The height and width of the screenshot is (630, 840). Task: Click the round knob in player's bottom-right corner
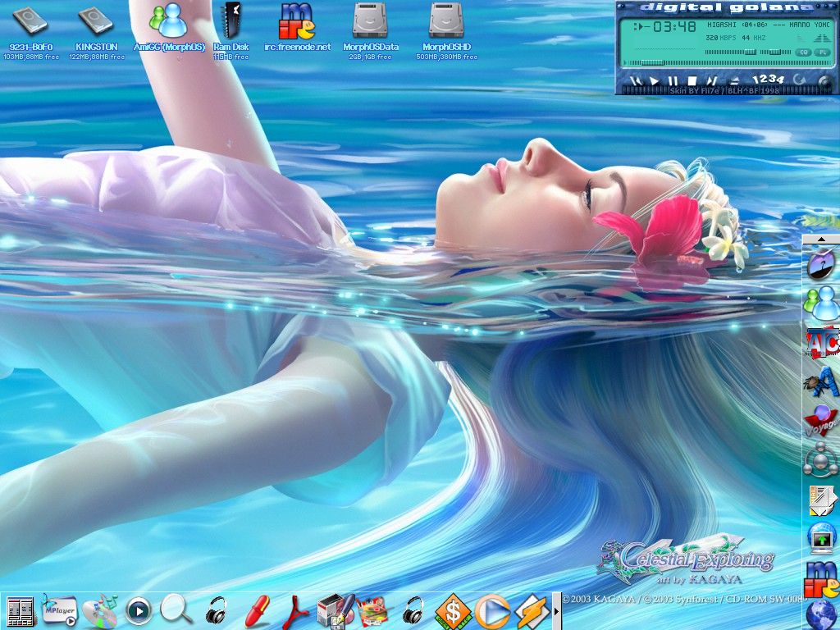click(x=824, y=82)
